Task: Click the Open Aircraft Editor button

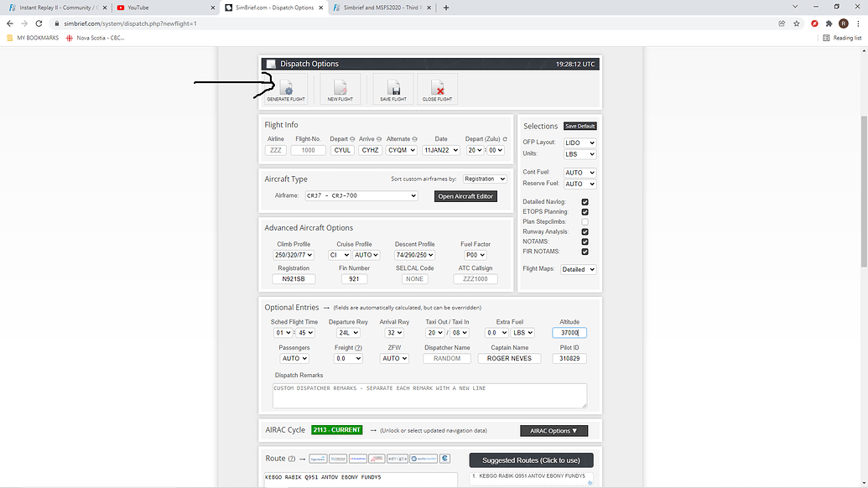Action: [x=465, y=195]
